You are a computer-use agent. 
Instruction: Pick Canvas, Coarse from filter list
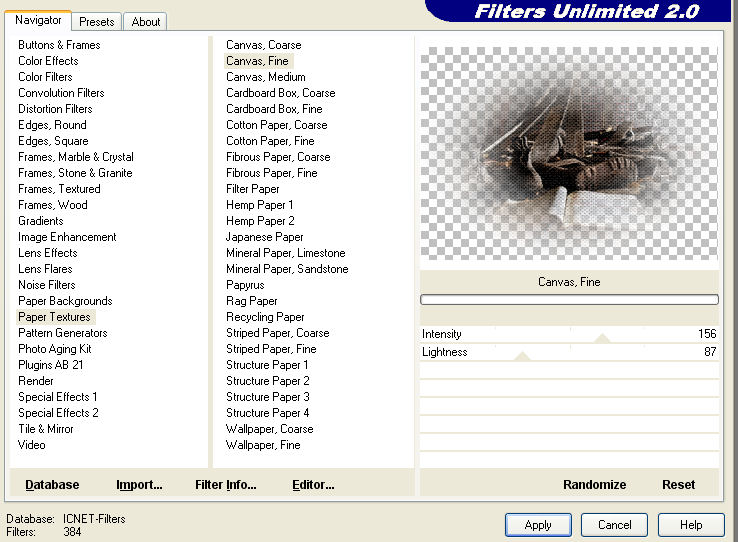click(263, 45)
